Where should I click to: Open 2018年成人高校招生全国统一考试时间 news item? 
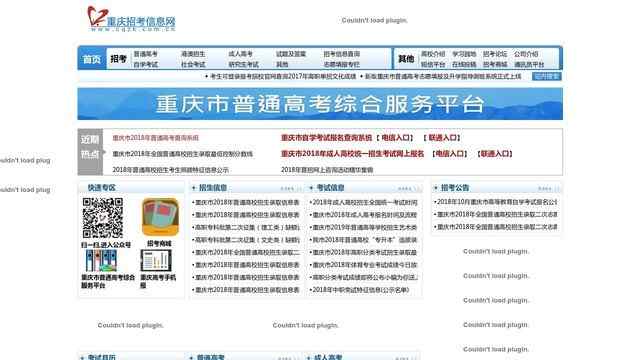point(364,202)
